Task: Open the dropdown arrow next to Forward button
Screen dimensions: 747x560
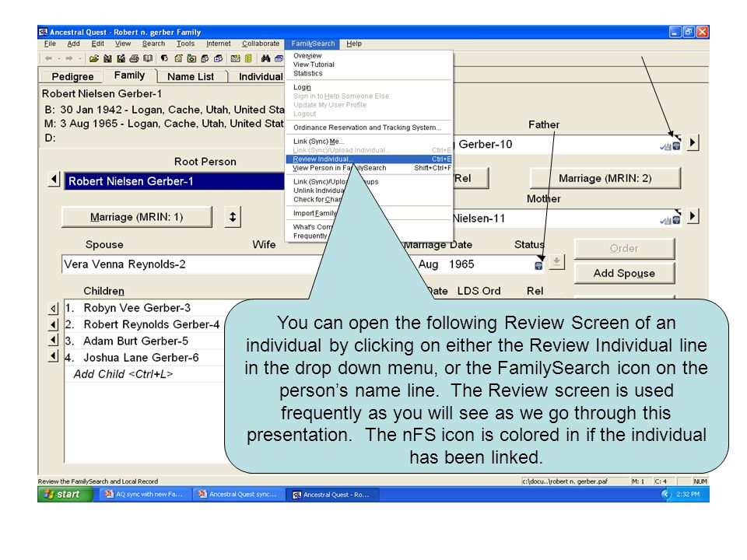Action: click(x=80, y=58)
